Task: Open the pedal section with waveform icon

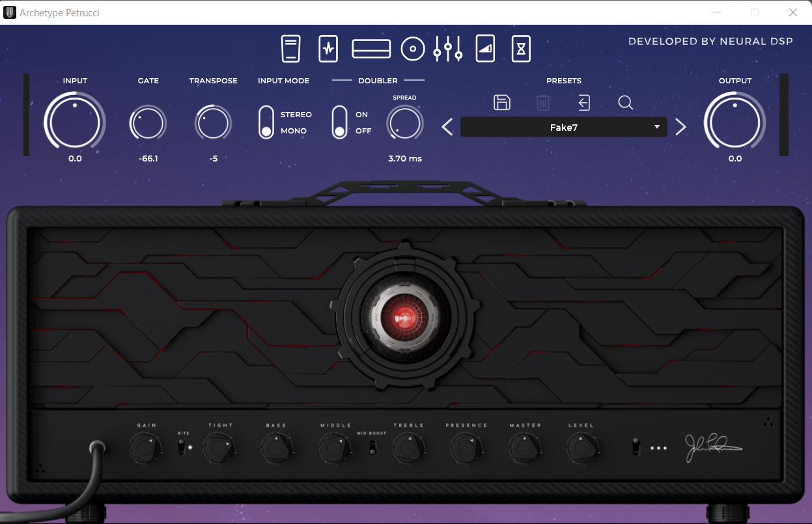Action: 328,49
